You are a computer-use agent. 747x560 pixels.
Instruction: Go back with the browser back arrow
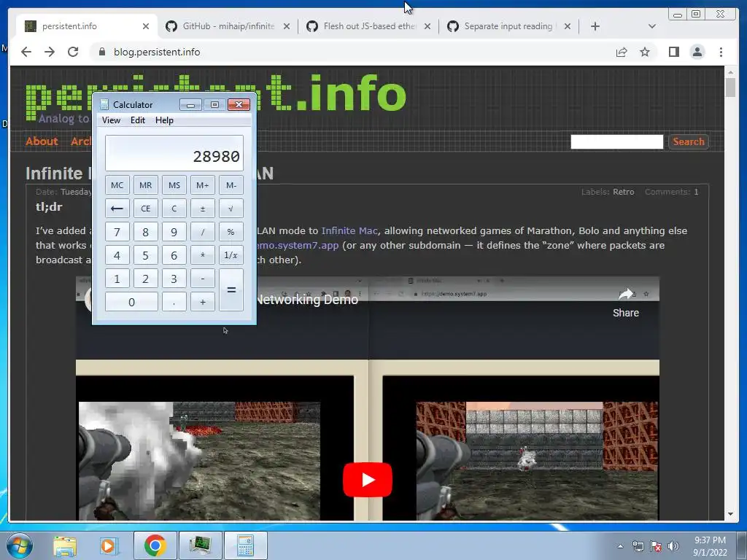pyautogui.click(x=26, y=52)
